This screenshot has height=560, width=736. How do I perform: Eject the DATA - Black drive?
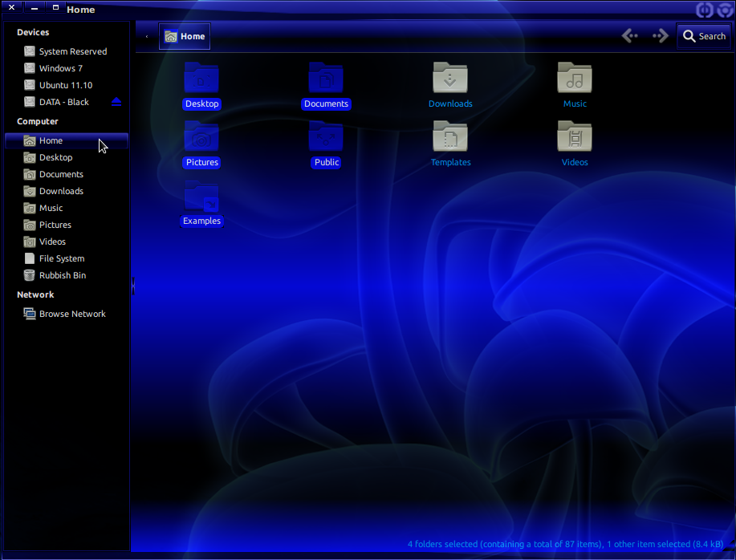tap(116, 102)
